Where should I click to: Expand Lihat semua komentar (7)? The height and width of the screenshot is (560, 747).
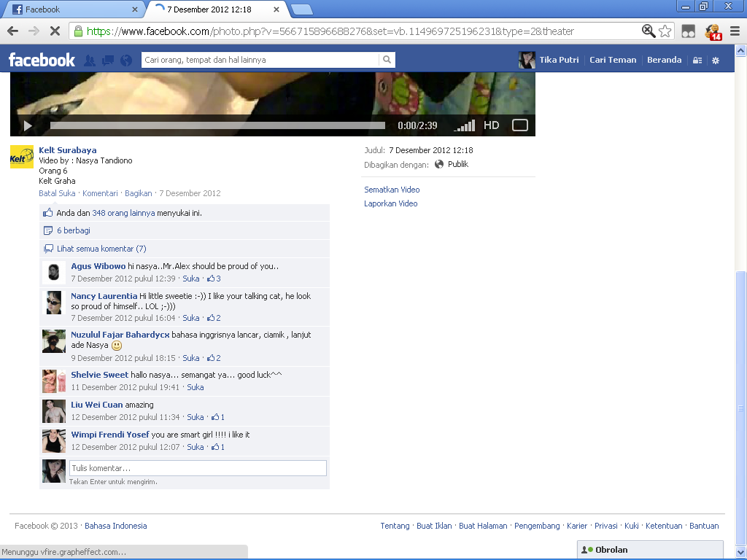tap(101, 249)
